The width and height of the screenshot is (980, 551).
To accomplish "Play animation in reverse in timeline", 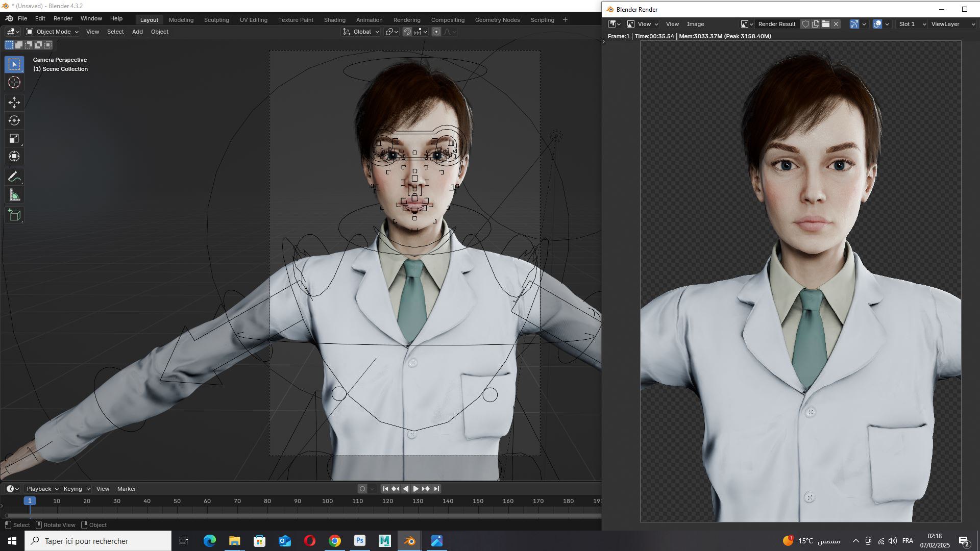I will click(x=406, y=489).
